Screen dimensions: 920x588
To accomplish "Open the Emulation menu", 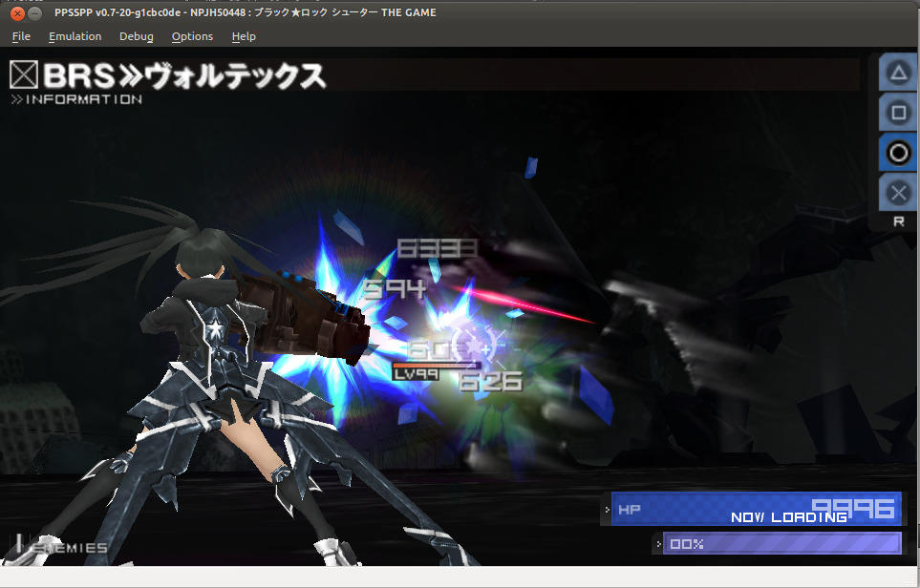I will tap(75, 36).
